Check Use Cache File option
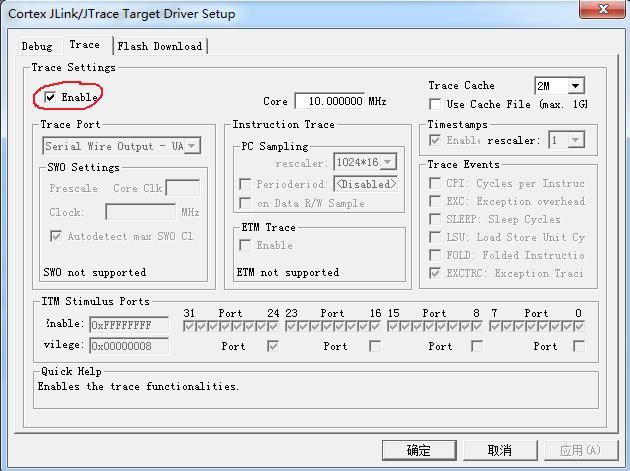This screenshot has height=471, width=630. click(x=435, y=104)
